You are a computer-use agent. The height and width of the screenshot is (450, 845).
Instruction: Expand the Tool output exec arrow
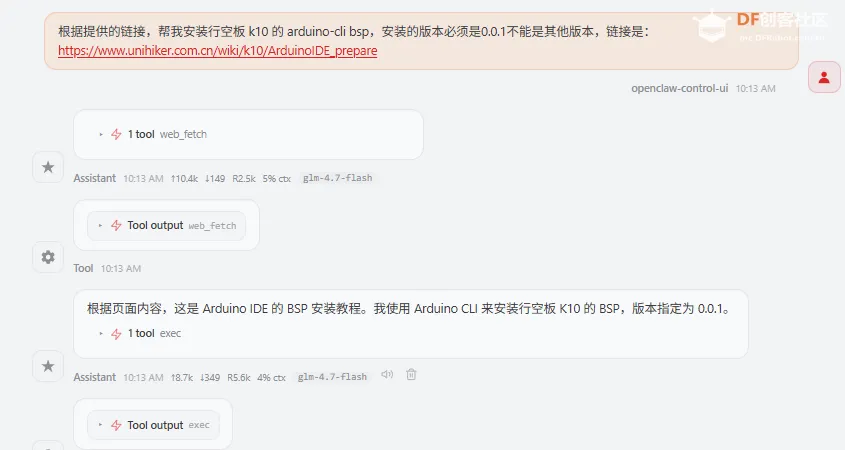(x=100, y=425)
